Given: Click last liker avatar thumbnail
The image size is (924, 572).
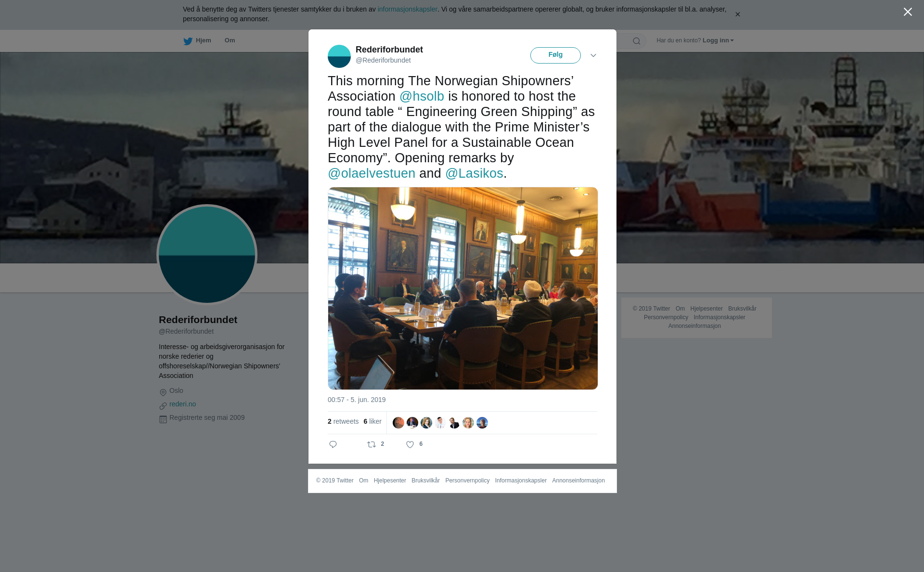Looking at the screenshot, I should tap(482, 423).
